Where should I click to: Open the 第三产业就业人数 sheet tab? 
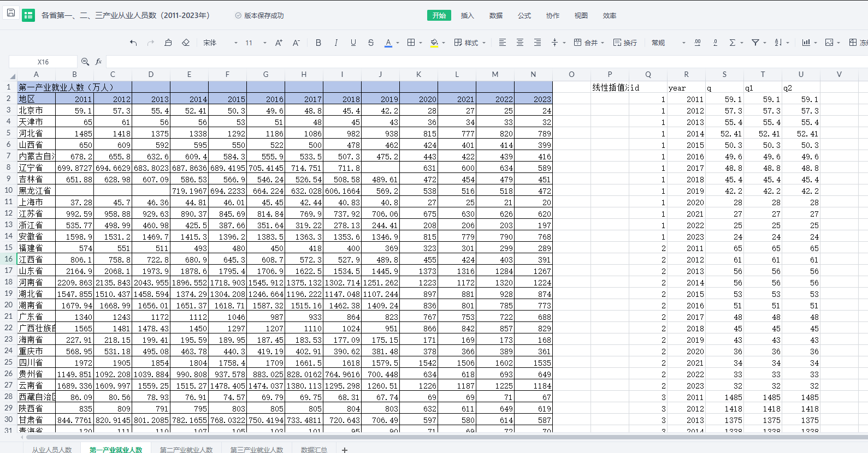click(257, 449)
